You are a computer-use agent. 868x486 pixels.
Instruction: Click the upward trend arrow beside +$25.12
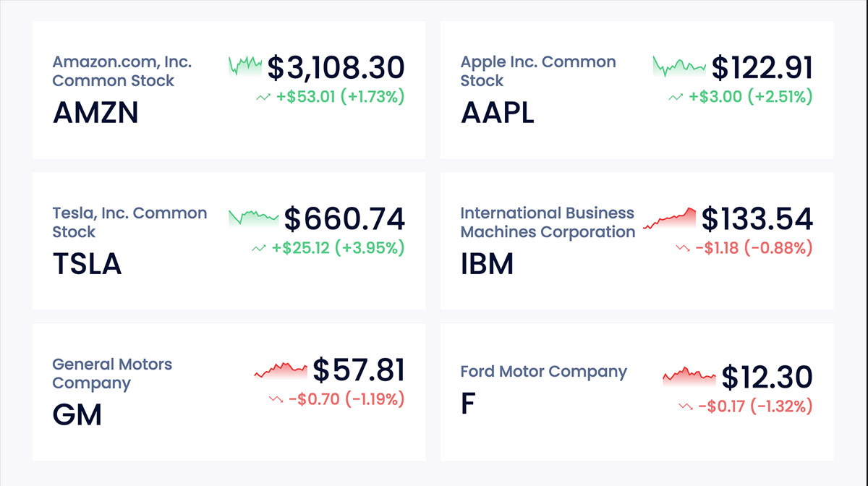coord(258,248)
